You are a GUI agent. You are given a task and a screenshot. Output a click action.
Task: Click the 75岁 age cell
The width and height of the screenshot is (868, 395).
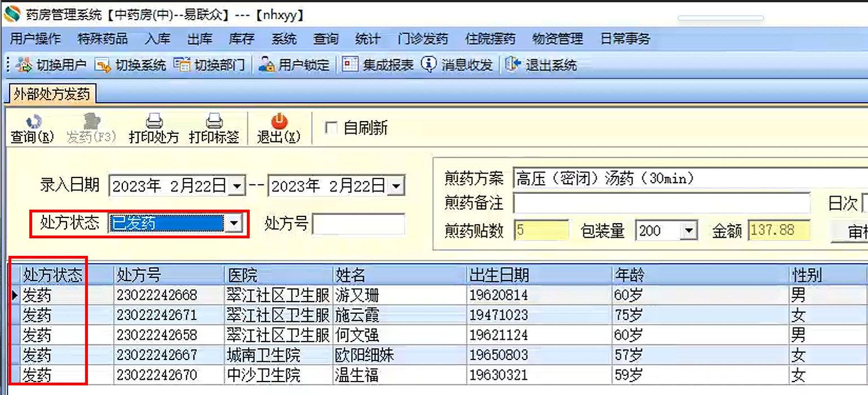coord(701,314)
